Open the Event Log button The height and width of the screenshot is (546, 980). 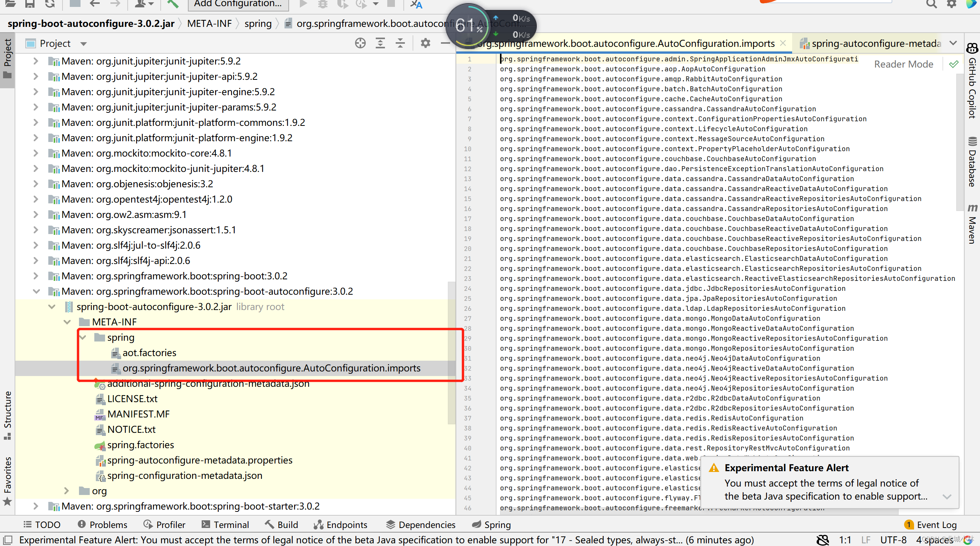(931, 525)
